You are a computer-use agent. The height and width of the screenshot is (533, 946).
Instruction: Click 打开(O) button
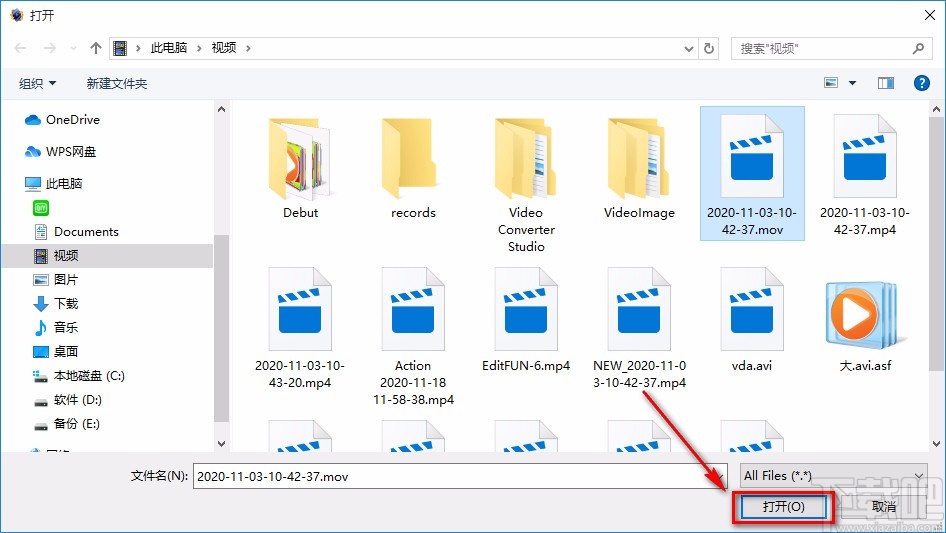(x=784, y=506)
